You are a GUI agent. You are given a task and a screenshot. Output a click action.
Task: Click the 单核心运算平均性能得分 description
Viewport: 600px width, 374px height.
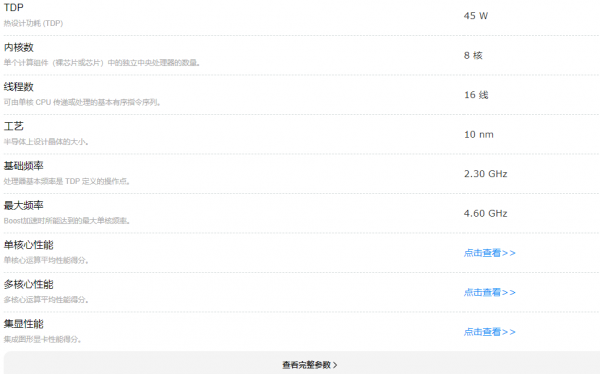tap(46, 260)
